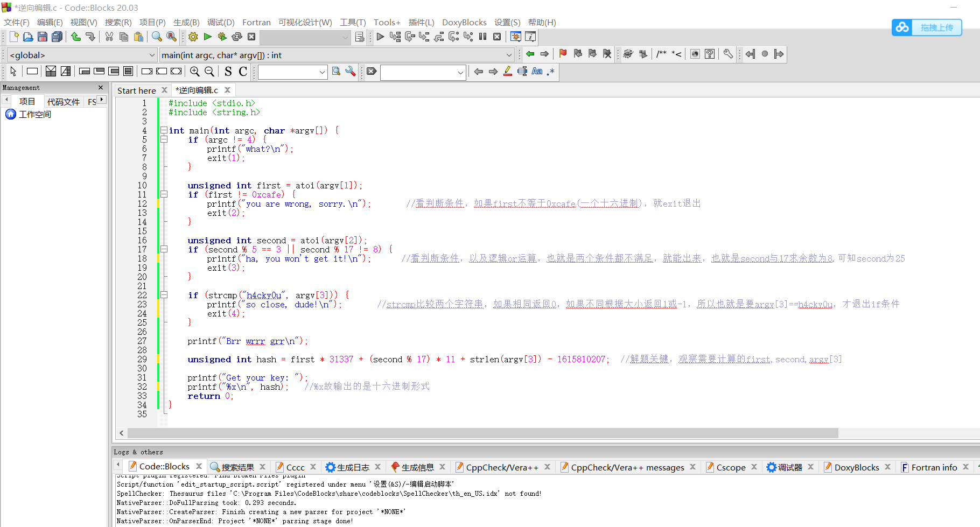Undo the last edit with the green arrow
980x527 pixels.
pyautogui.click(x=76, y=37)
